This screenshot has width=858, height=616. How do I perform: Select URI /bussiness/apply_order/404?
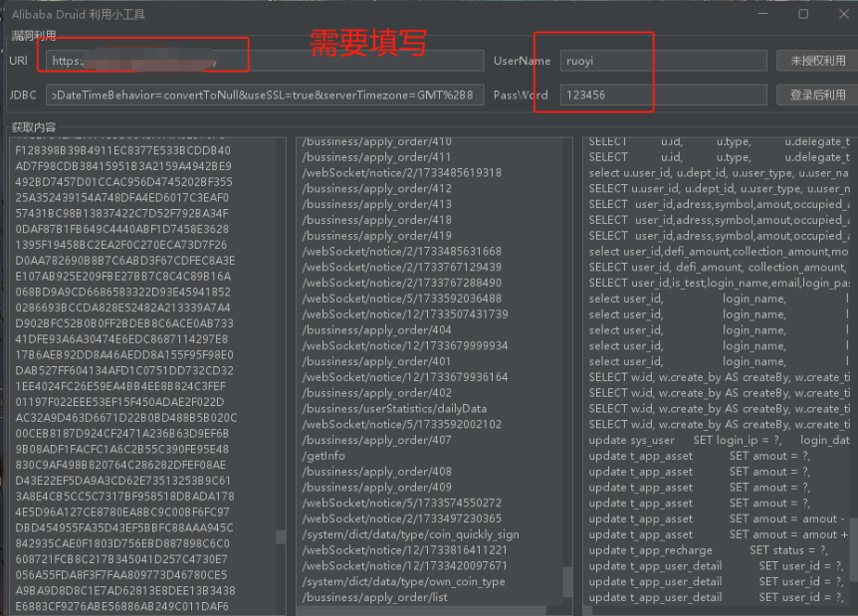click(x=376, y=329)
